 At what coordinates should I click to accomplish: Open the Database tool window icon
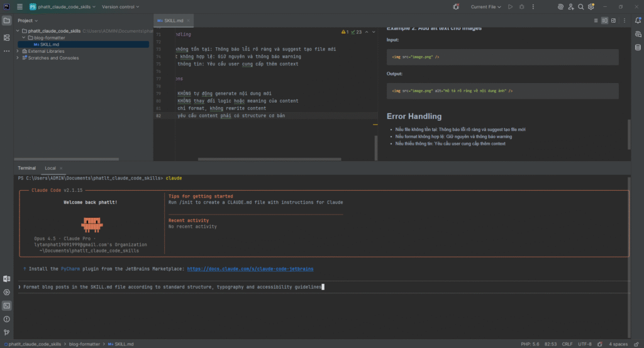638,47
